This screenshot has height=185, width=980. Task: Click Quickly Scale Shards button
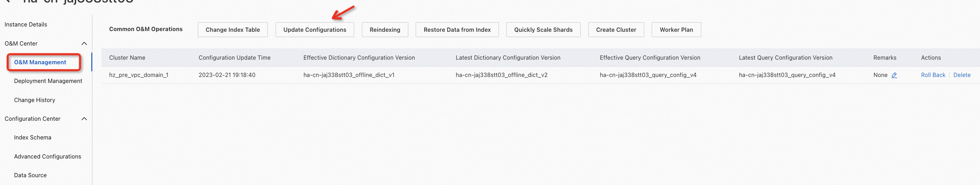(543, 30)
